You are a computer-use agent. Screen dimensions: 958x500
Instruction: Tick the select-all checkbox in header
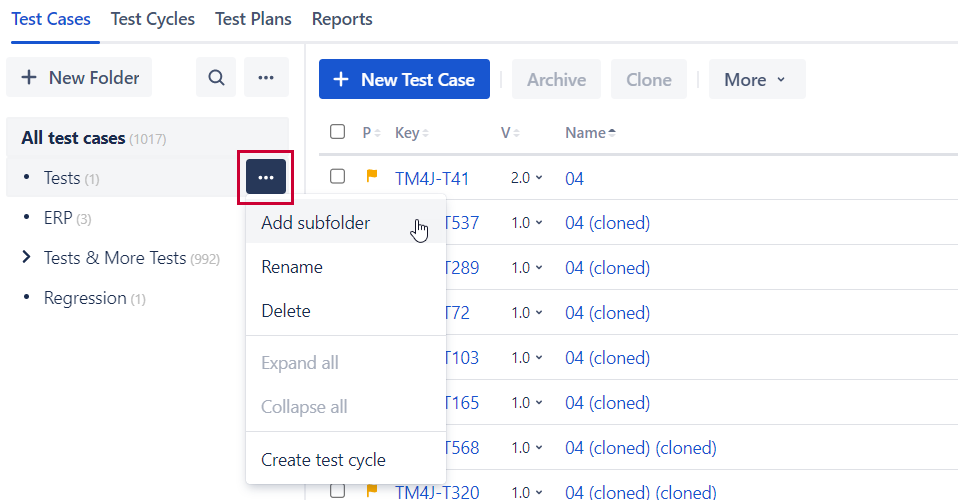pos(338,132)
